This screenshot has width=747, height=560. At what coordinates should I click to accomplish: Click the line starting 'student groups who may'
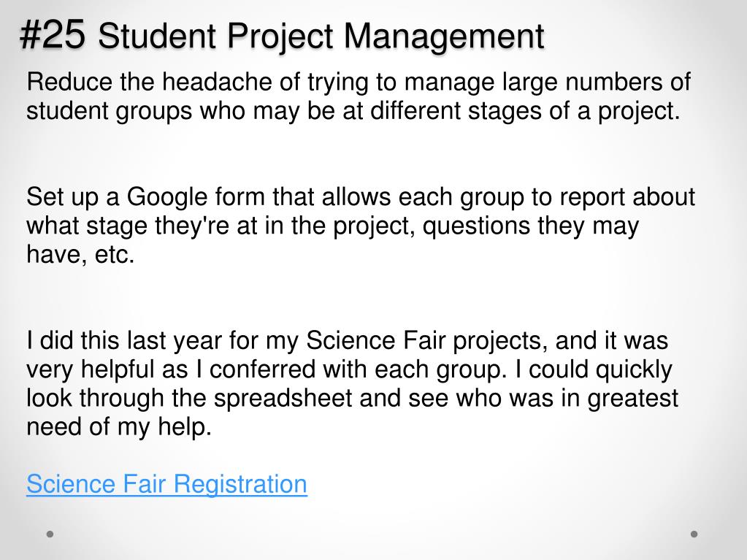(353, 111)
